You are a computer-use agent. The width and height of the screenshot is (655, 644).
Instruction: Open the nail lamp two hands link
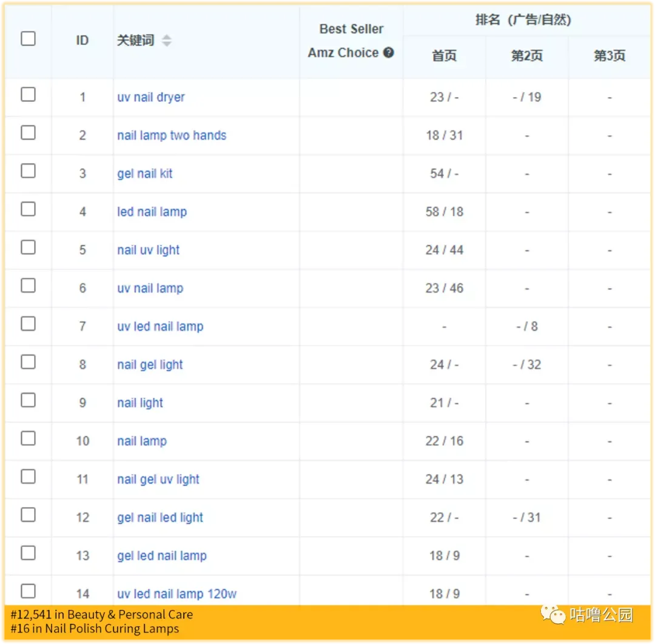pos(172,135)
